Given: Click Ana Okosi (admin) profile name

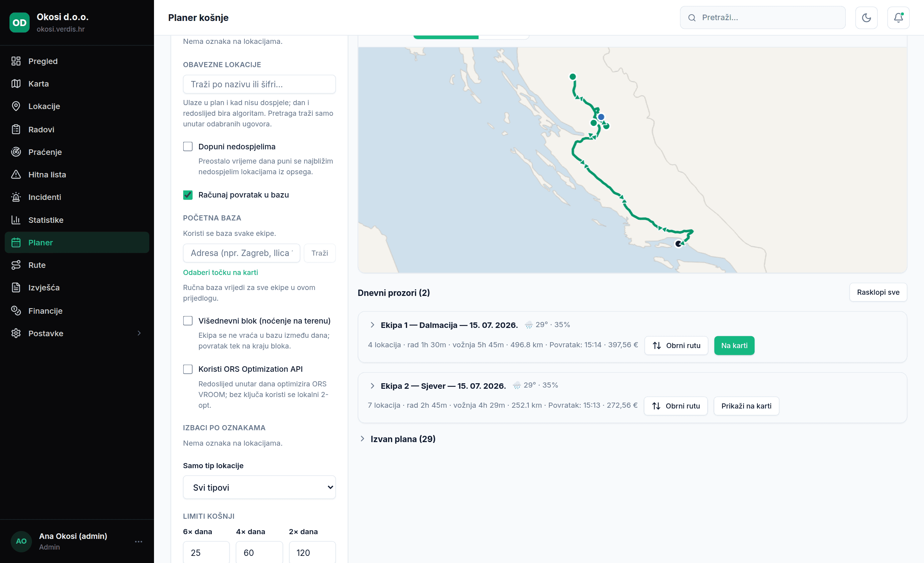Looking at the screenshot, I should coord(73,536).
